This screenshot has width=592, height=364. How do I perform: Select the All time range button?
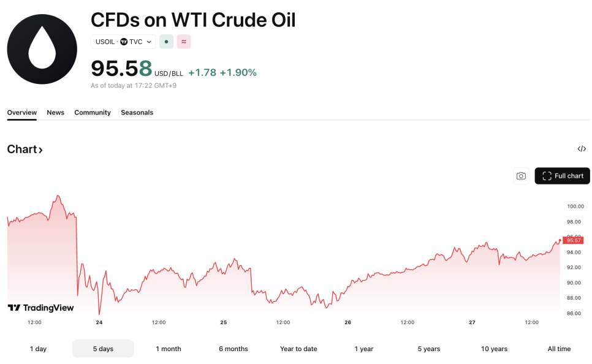pyautogui.click(x=559, y=349)
